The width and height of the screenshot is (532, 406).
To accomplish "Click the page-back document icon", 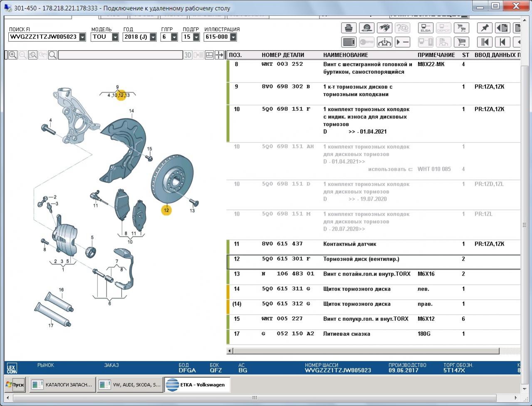I will 502,28.
